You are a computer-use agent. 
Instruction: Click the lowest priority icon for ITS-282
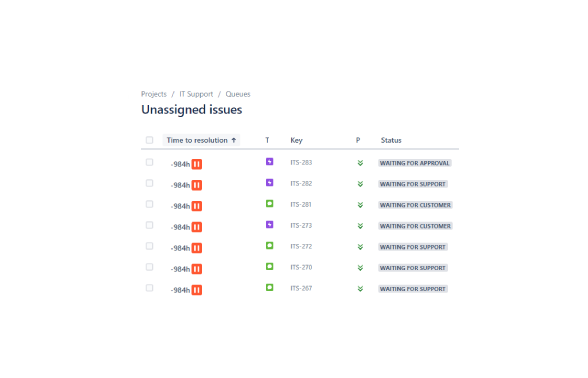pyautogui.click(x=360, y=184)
